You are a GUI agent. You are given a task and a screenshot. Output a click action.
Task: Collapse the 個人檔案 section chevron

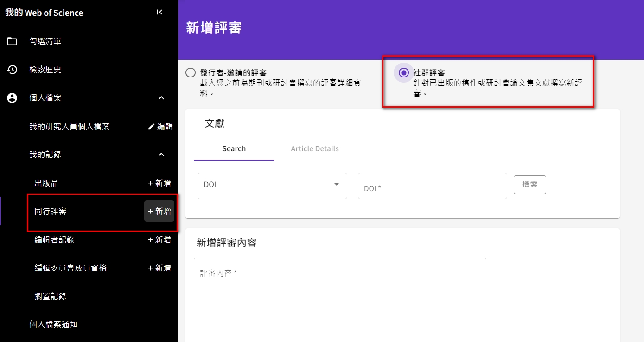161,98
